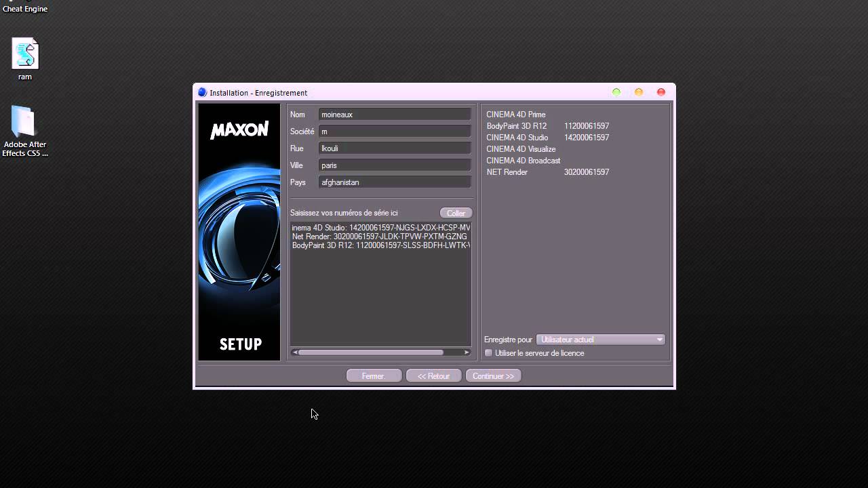Screen dimensions: 868x488
Task: Click serial number 14200061597
Action: 587,138
